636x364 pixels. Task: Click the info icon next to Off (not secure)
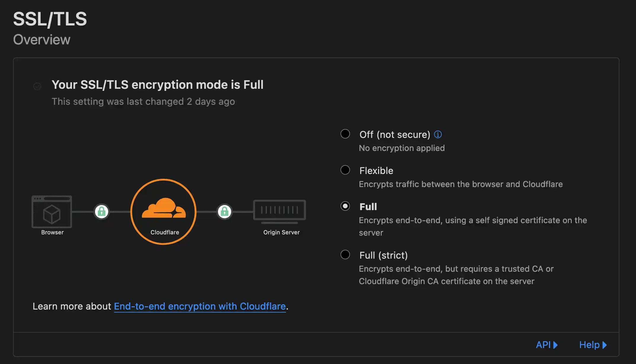tap(439, 134)
